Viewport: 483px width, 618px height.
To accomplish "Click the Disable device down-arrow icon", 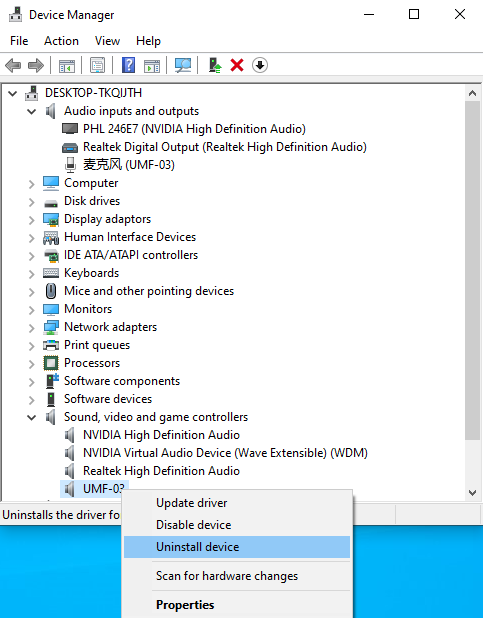I will click(260, 65).
